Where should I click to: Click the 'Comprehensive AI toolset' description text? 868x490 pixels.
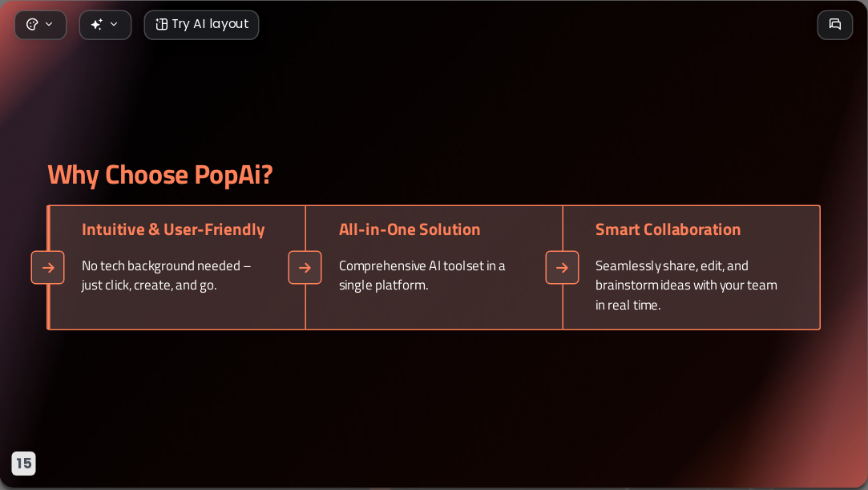coord(422,275)
